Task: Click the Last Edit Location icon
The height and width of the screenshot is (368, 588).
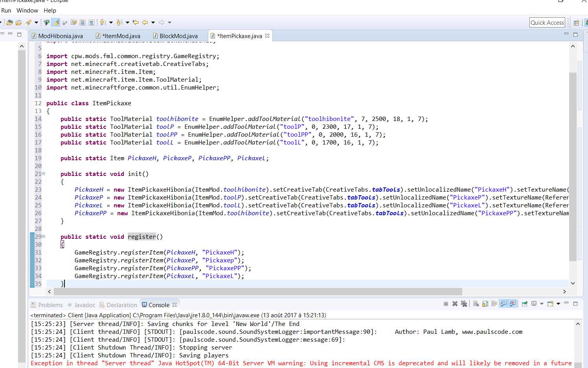Action: click(x=136, y=22)
